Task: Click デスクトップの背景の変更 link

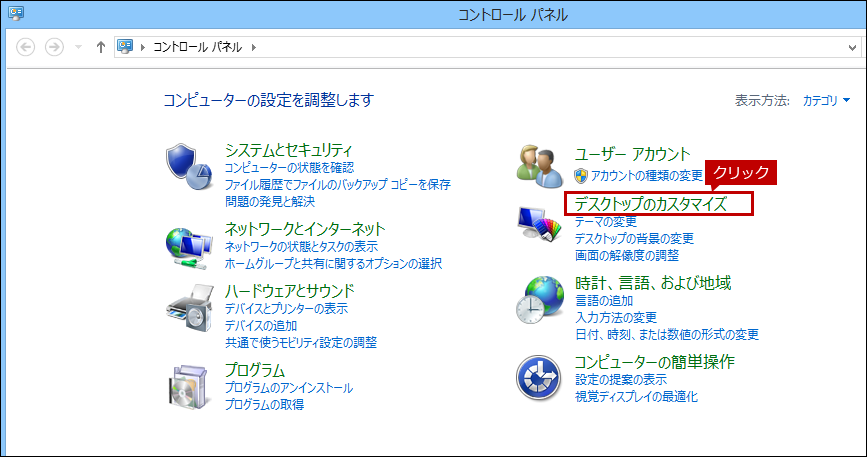Action: click(x=634, y=239)
